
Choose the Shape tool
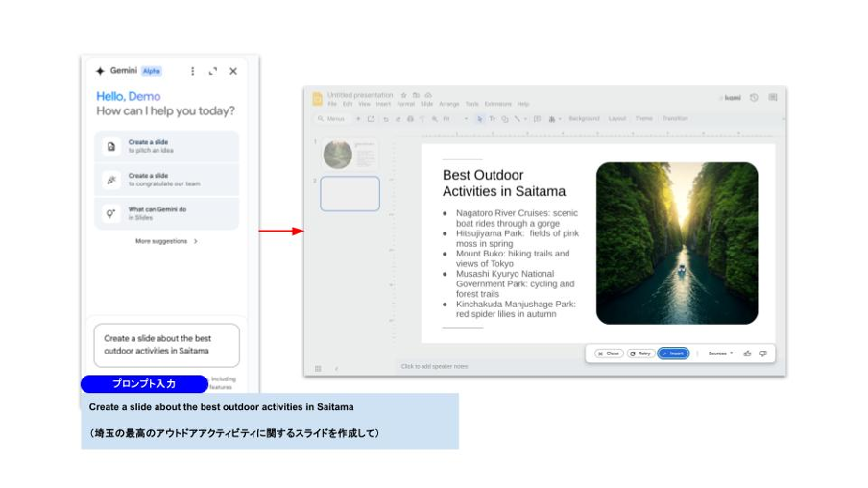pyautogui.click(x=505, y=119)
